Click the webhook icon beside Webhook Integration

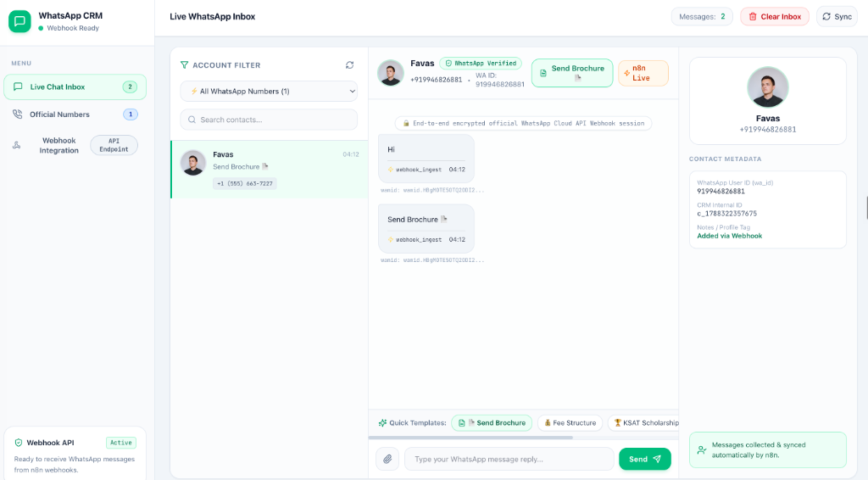[17, 145]
